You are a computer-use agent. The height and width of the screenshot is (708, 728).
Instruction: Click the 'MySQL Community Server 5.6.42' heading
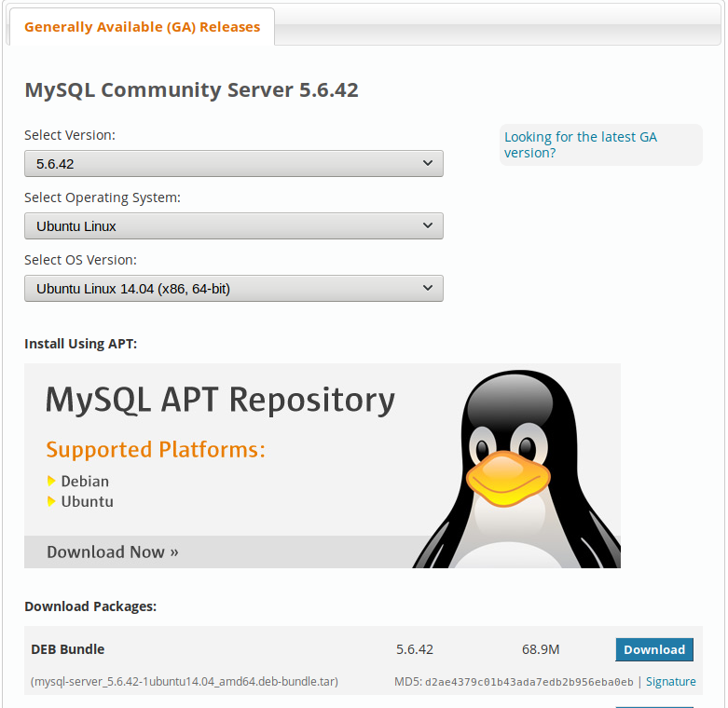(x=191, y=90)
